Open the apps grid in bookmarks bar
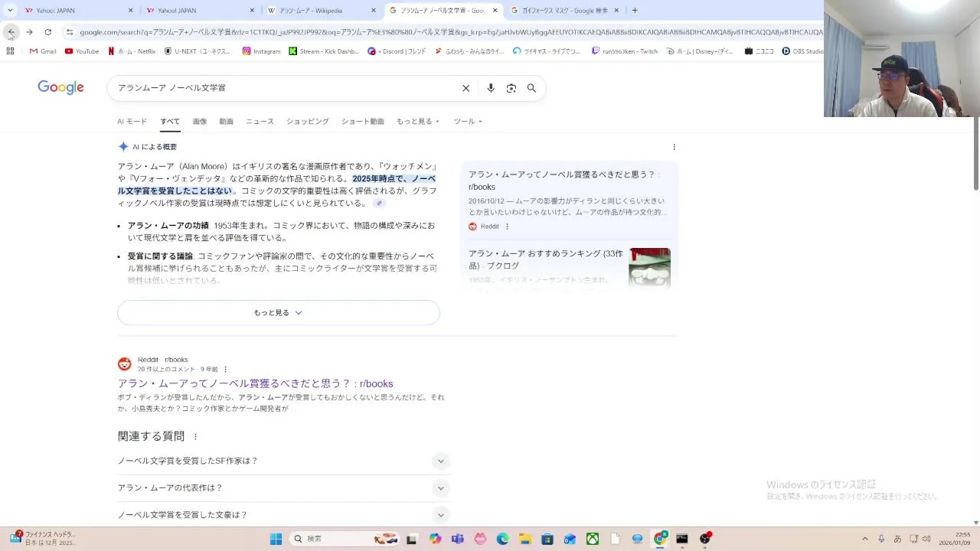The image size is (980, 551). [x=10, y=51]
